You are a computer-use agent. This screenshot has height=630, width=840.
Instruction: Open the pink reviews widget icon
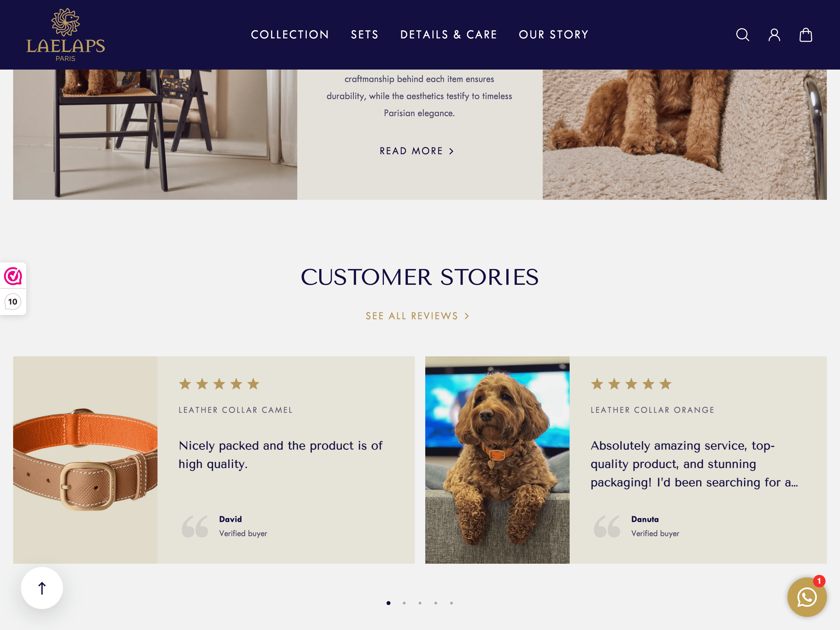(13, 276)
